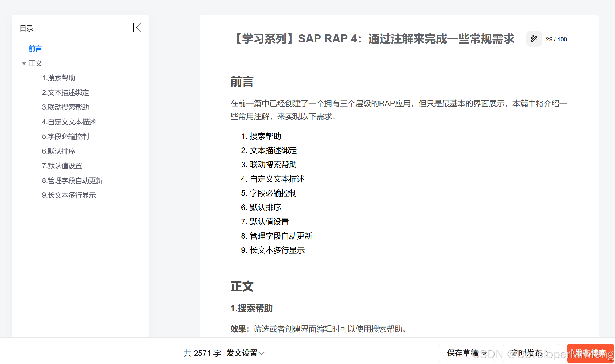This screenshot has width=615, height=364.
Task: Jump to 7.默认值设置 outline entry
Action: 62,166
